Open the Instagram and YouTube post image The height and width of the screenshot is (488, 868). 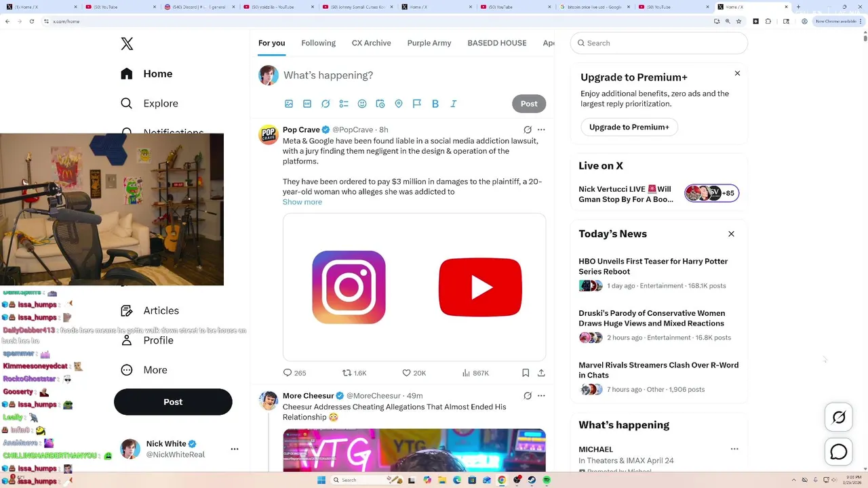pos(414,287)
